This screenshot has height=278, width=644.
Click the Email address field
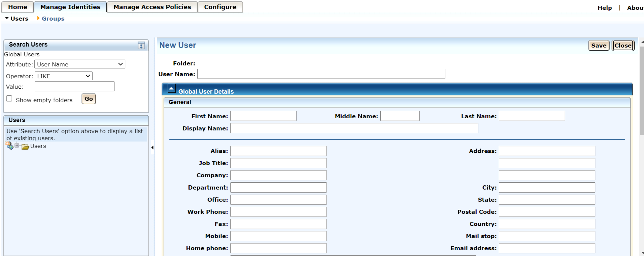[547, 248]
